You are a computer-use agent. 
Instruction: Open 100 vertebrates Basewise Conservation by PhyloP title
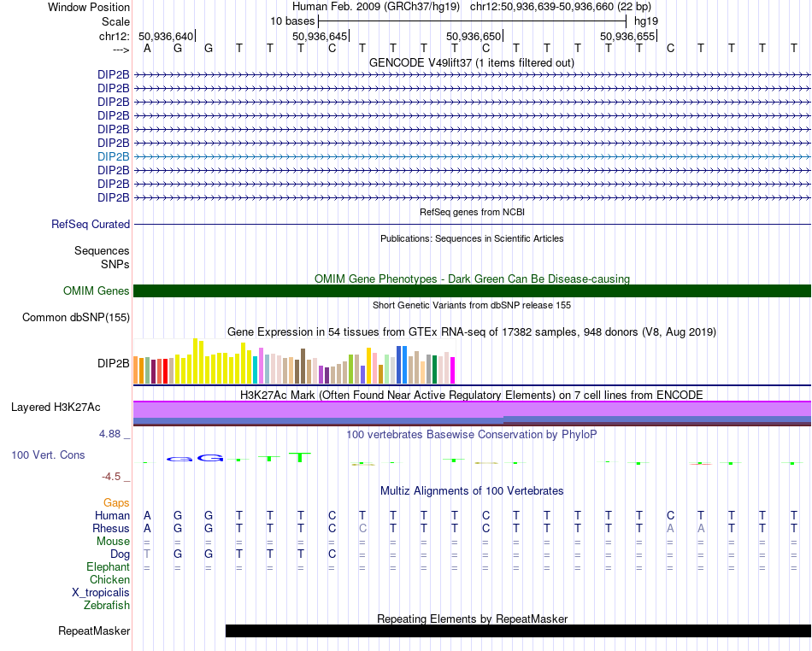pos(472,434)
